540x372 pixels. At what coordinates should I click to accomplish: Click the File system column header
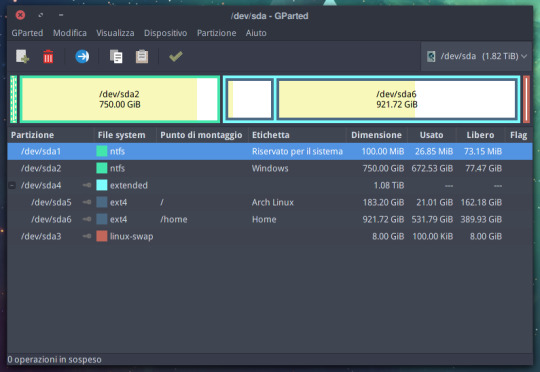(125, 135)
